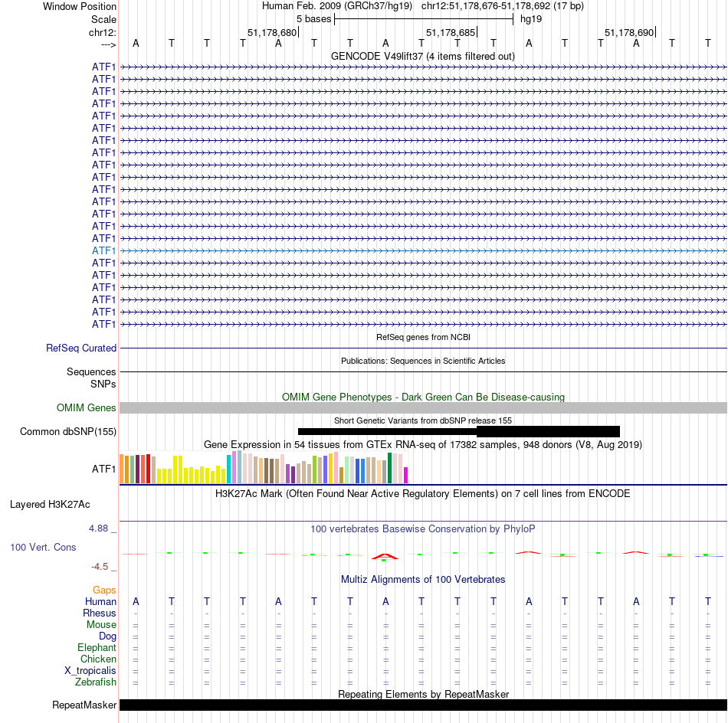This screenshot has height=723, width=728.
Task: Open the H3K27Ac Mark ENCODE track title
Action: (423, 493)
